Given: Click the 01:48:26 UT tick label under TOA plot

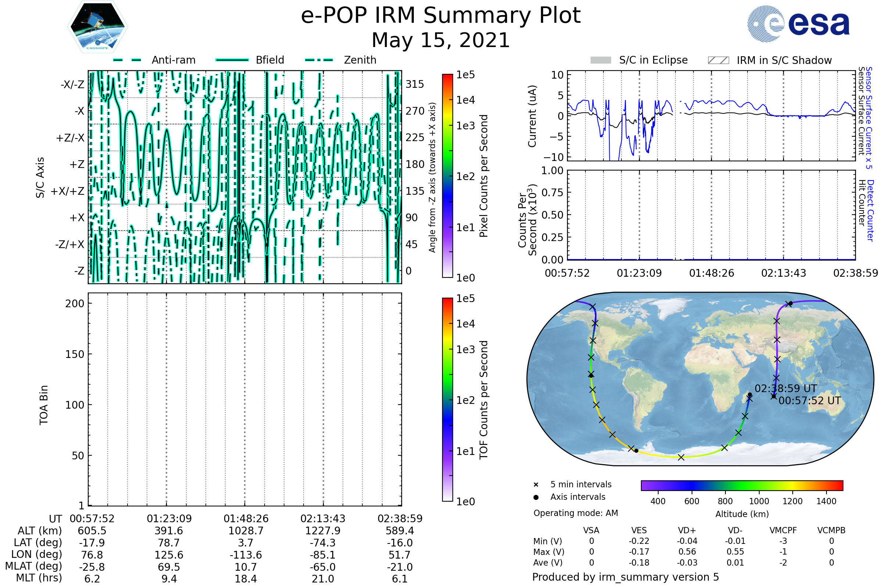Looking at the screenshot, I should tap(246, 519).
